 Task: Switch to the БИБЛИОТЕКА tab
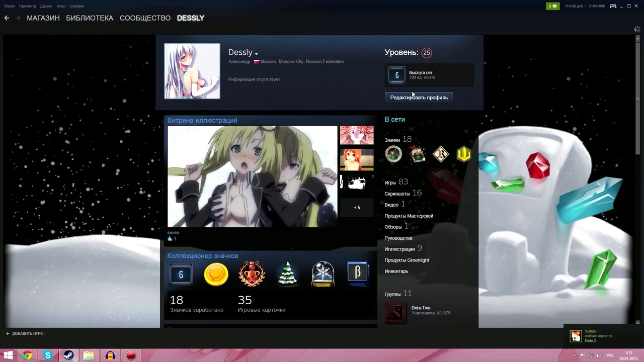coord(90,18)
